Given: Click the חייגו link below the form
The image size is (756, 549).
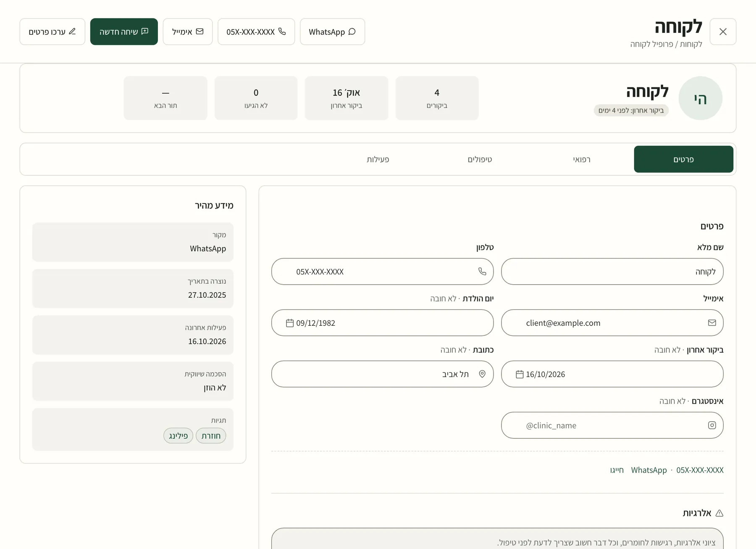Looking at the screenshot, I should coord(617,470).
